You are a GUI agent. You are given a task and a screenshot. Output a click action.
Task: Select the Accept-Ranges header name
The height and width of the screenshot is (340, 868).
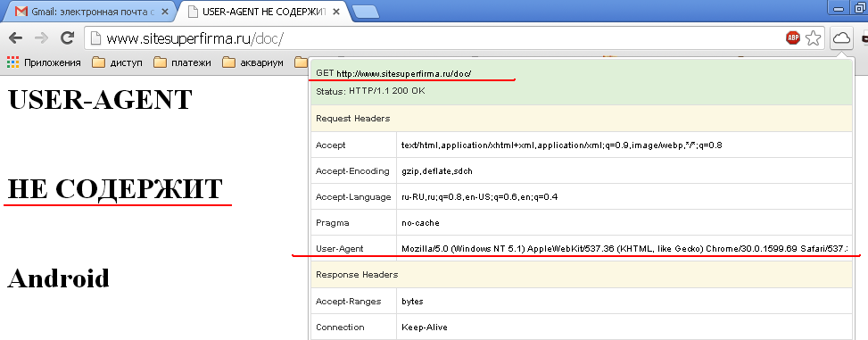tap(348, 302)
